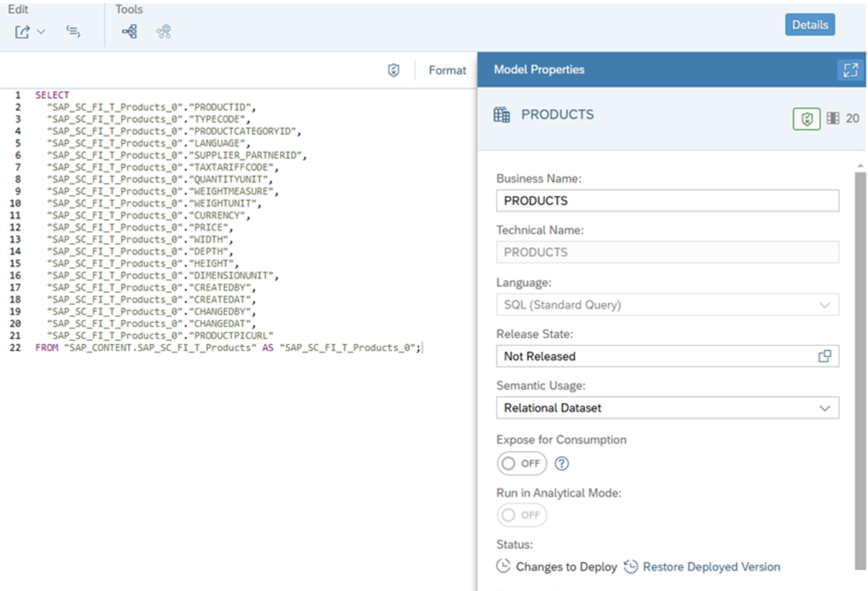Click the table icon beside PRODUCTS
868x591 pixels.
[501, 114]
